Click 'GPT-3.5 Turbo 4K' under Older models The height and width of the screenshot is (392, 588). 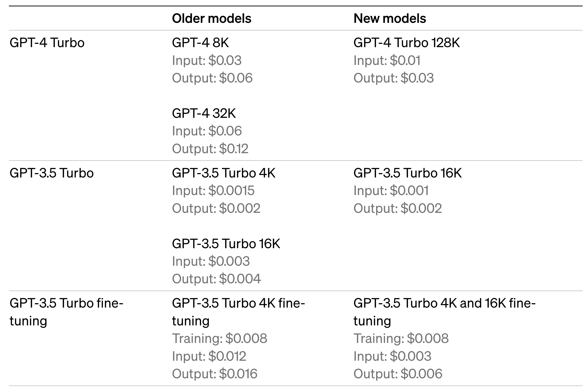pos(223,173)
